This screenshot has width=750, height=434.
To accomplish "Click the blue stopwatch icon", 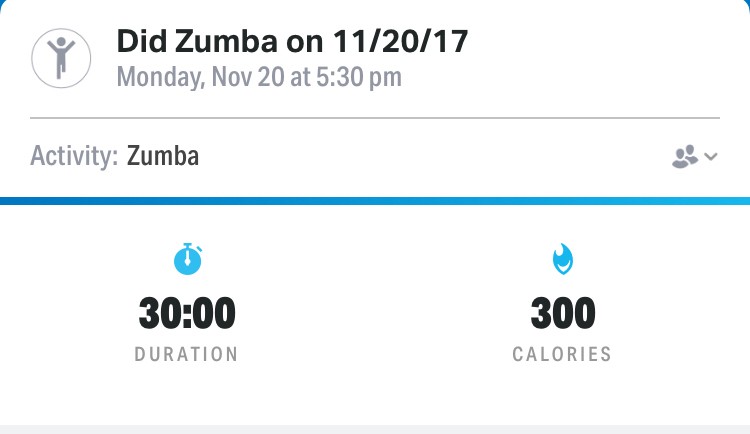I will tap(187, 260).
